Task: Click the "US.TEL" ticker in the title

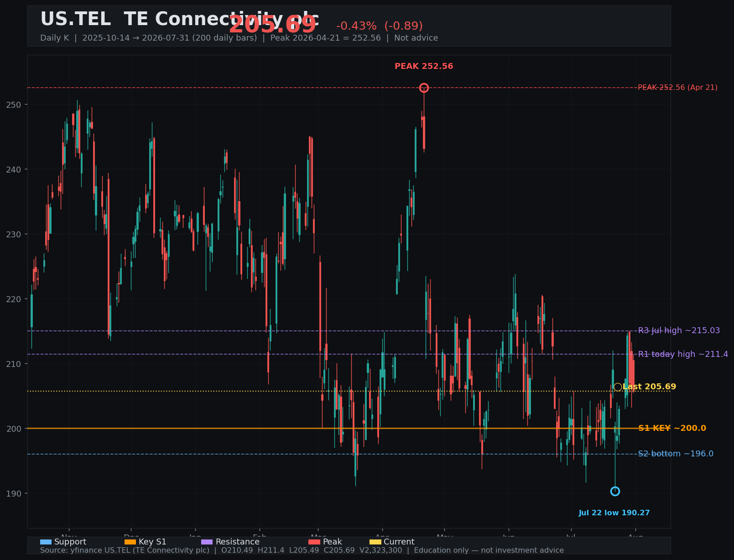Action: point(76,19)
